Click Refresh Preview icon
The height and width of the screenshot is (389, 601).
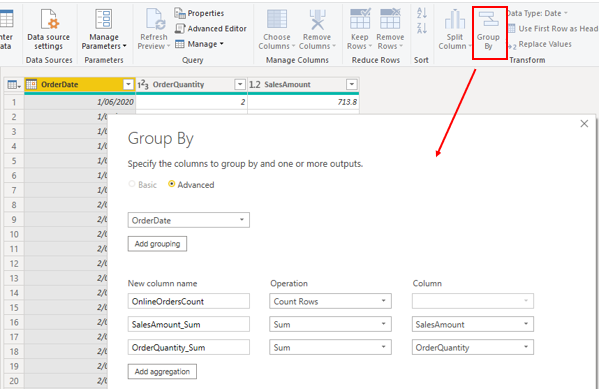(x=155, y=19)
